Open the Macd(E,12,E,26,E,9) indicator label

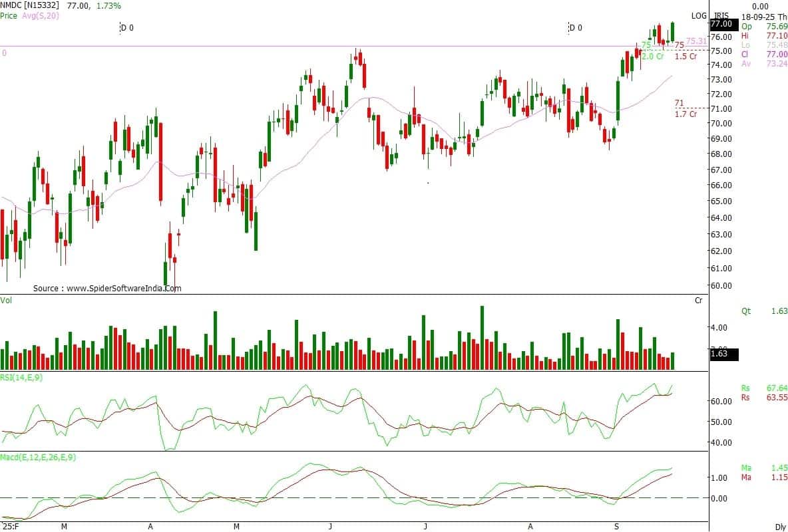click(x=38, y=458)
